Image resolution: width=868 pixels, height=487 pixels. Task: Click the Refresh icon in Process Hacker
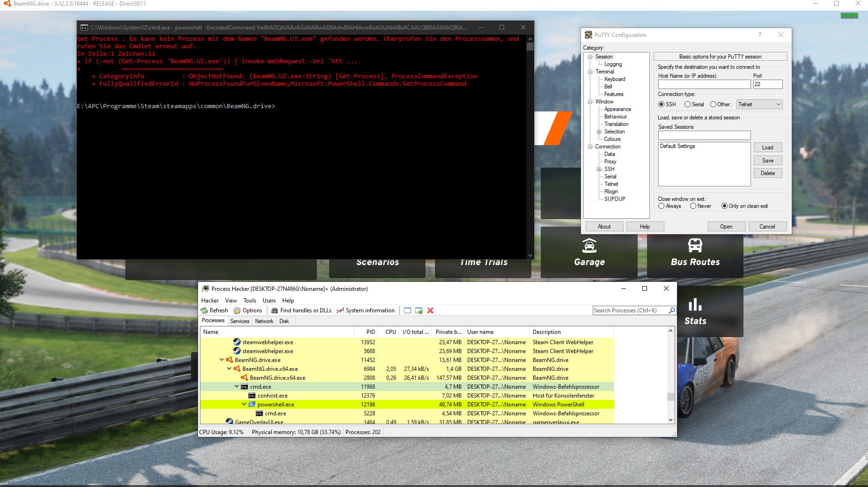[x=204, y=310]
